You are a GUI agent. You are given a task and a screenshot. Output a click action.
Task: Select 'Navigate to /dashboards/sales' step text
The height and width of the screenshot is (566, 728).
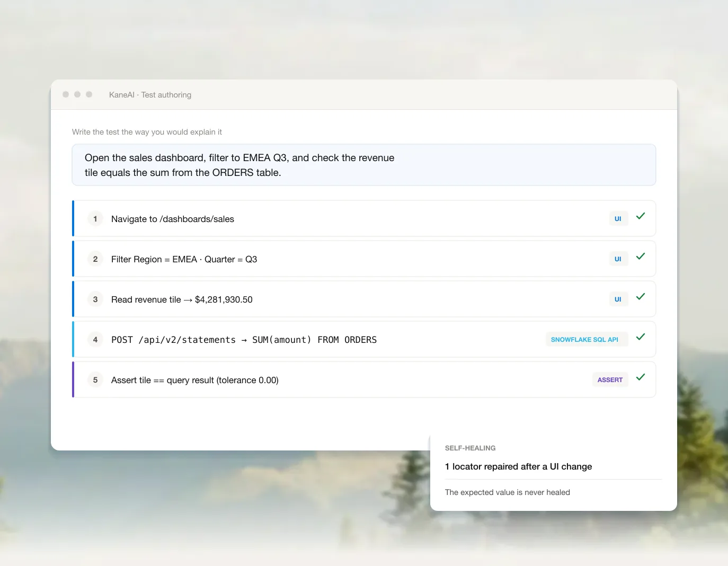click(x=173, y=219)
